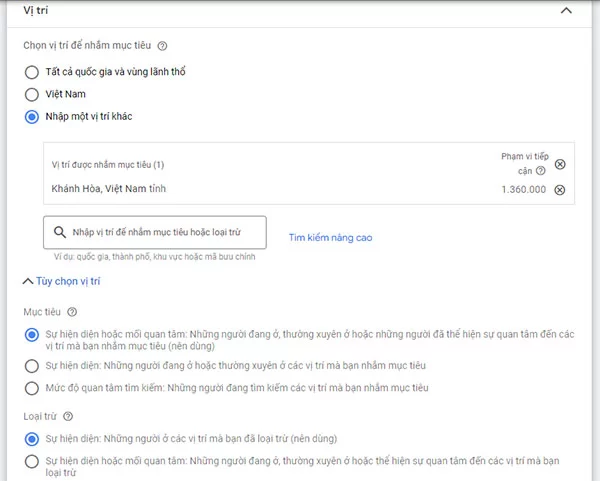Screen dimensions: 600x481
Task: Select Nhập một vị trí khác option
Action: tap(32, 117)
